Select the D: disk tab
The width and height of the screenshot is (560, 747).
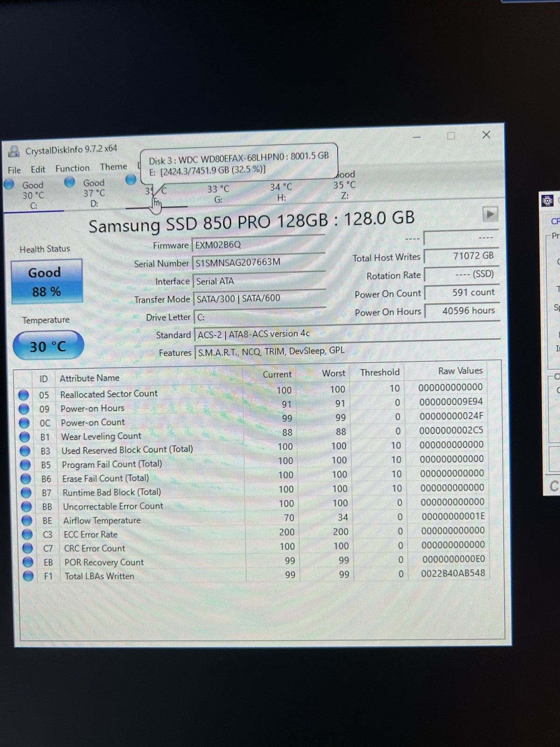pyautogui.click(x=94, y=193)
